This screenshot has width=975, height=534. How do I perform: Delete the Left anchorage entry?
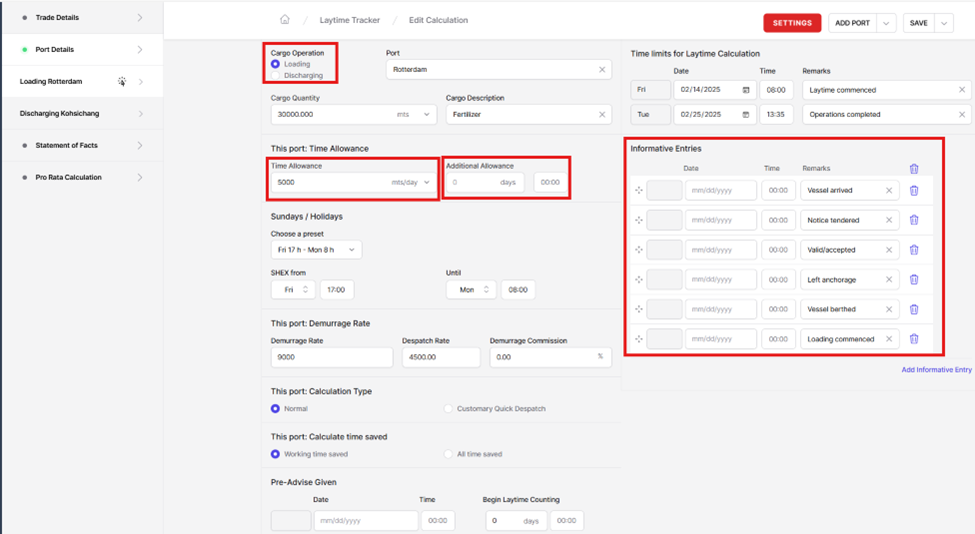[914, 280]
